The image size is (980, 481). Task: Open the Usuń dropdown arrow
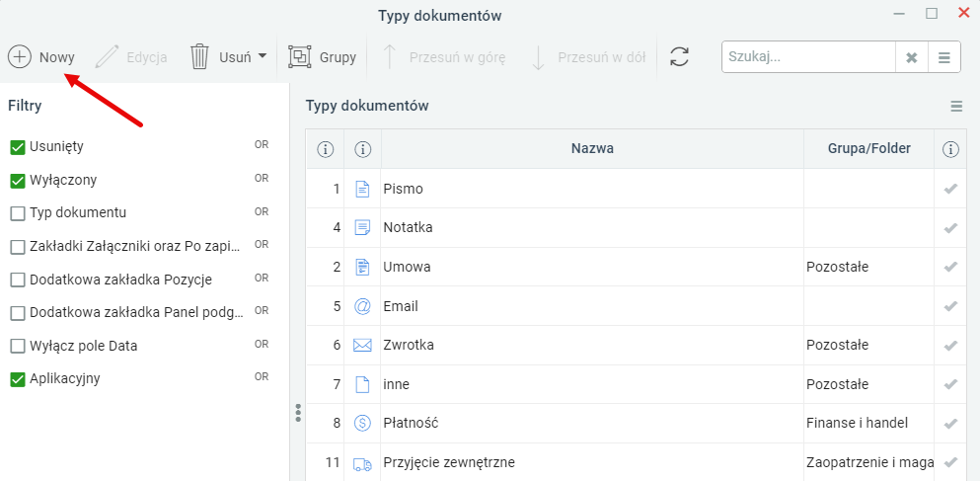pos(262,56)
